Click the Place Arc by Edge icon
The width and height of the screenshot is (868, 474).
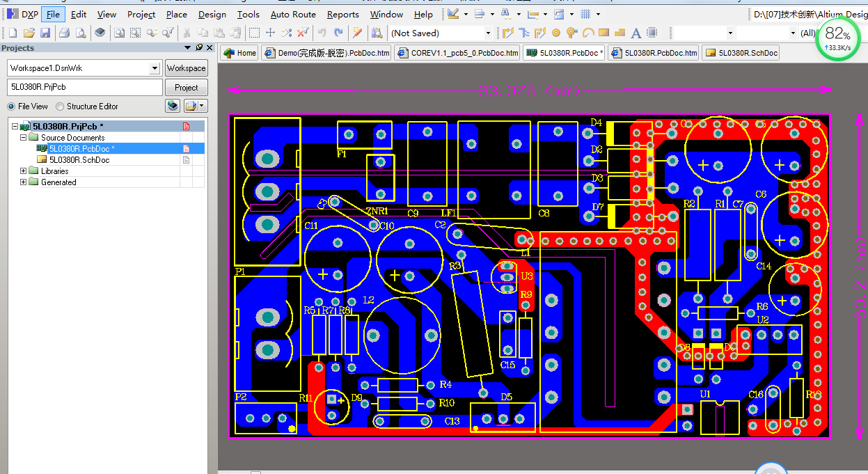point(588,33)
